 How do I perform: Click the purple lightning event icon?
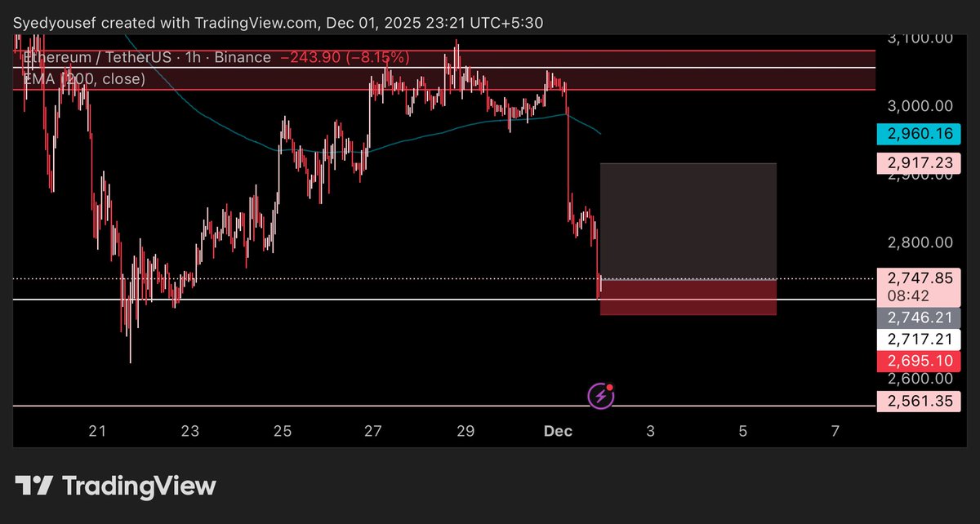tap(602, 397)
